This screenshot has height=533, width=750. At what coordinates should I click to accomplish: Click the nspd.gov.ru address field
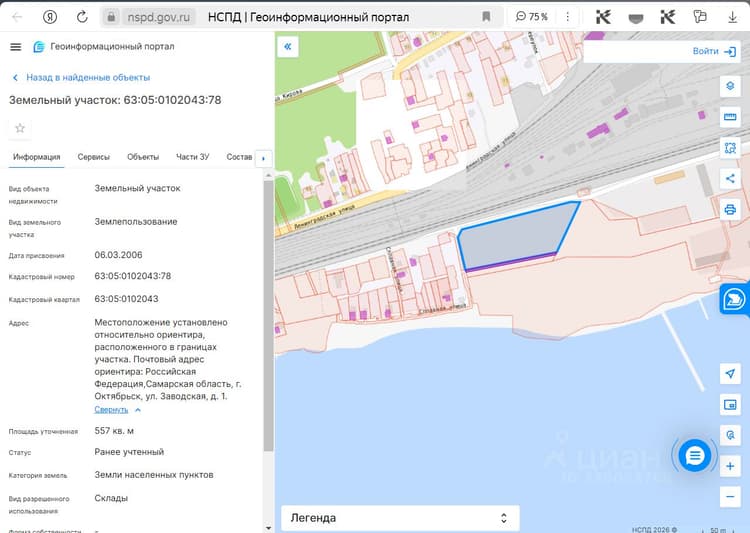[158, 18]
